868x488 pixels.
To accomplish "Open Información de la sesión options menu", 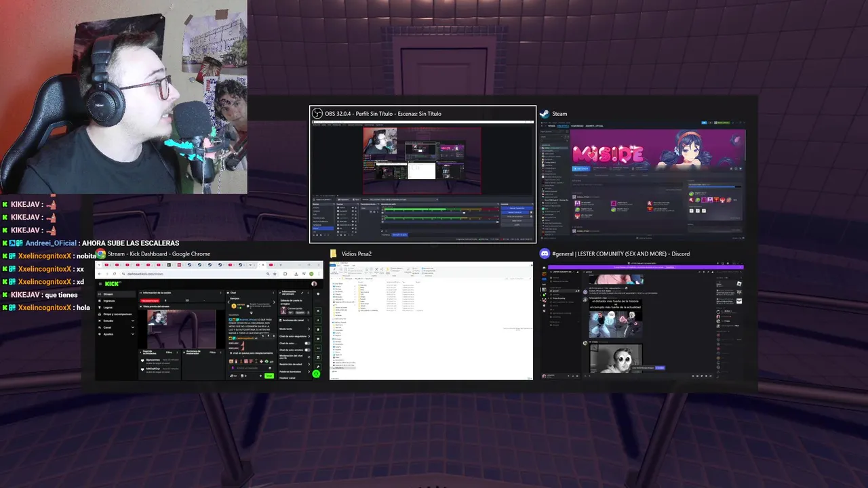I will 220,293.
